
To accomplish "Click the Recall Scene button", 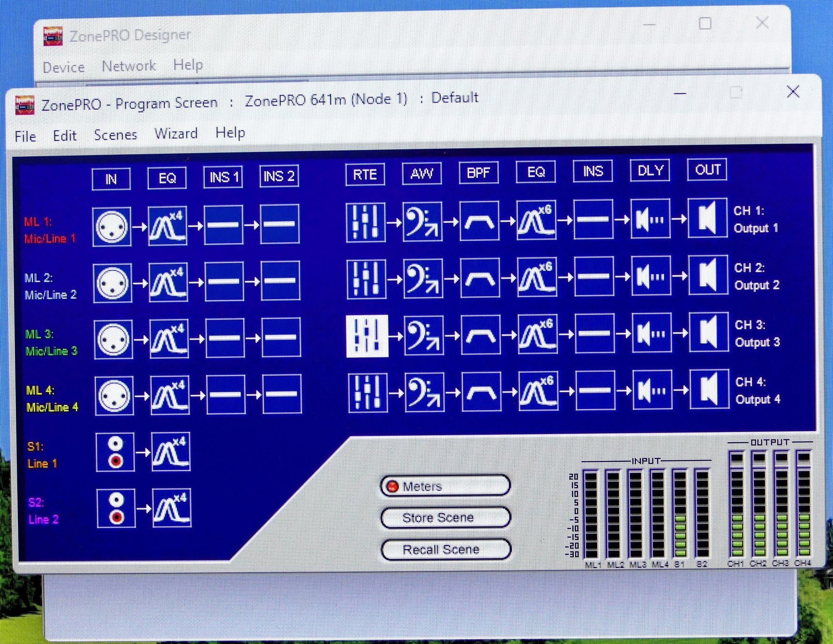I will click(447, 549).
